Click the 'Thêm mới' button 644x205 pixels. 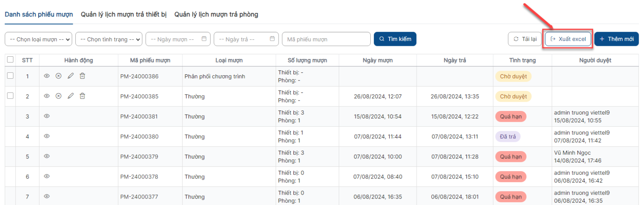pyautogui.click(x=616, y=39)
